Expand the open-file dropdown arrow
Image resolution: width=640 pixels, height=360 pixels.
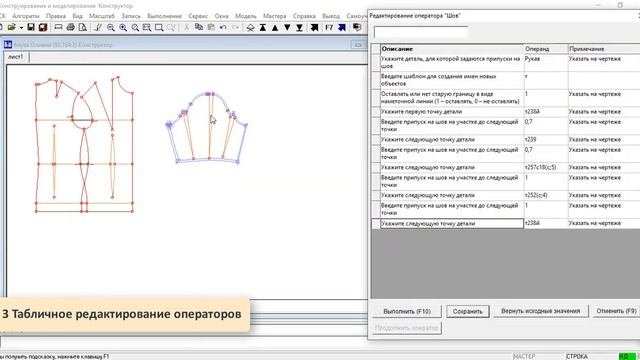pos(21,28)
